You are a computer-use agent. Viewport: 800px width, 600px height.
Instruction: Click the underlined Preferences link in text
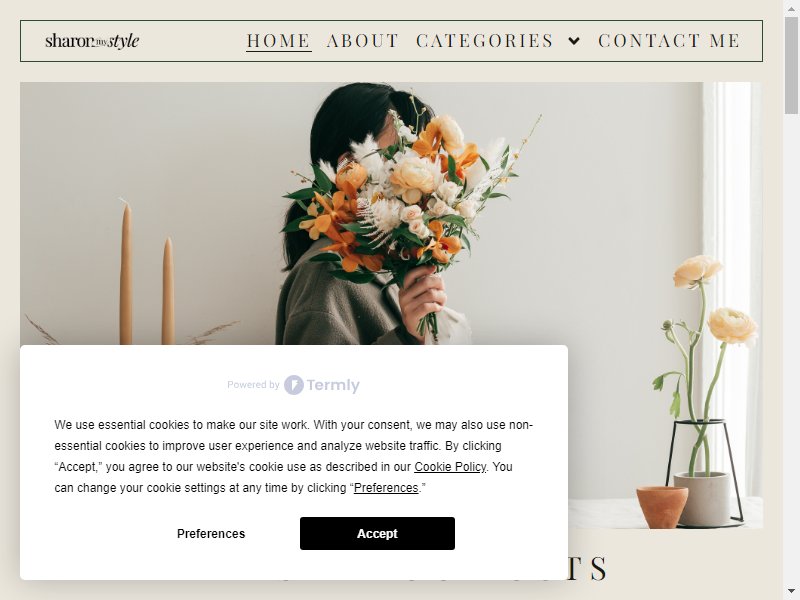pyautogui.click(x=386, y=488)
